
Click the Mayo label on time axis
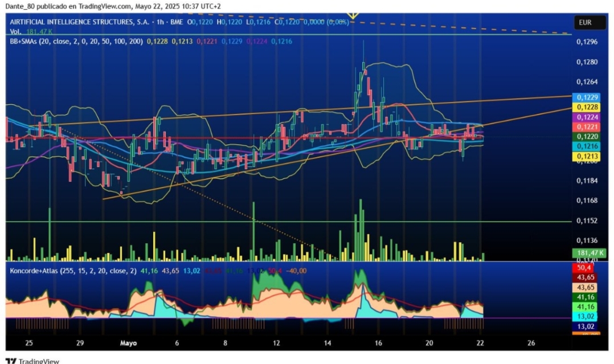pos(129,343)
